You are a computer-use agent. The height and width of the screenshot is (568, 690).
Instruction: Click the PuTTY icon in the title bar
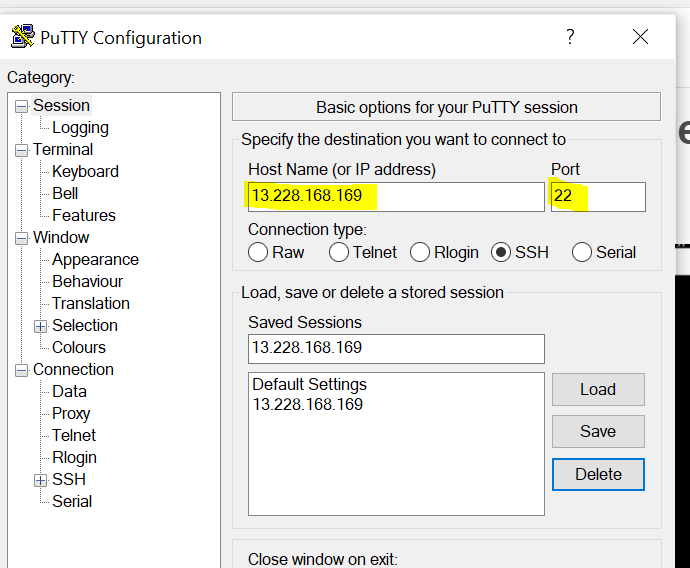[x=22, y=37]
